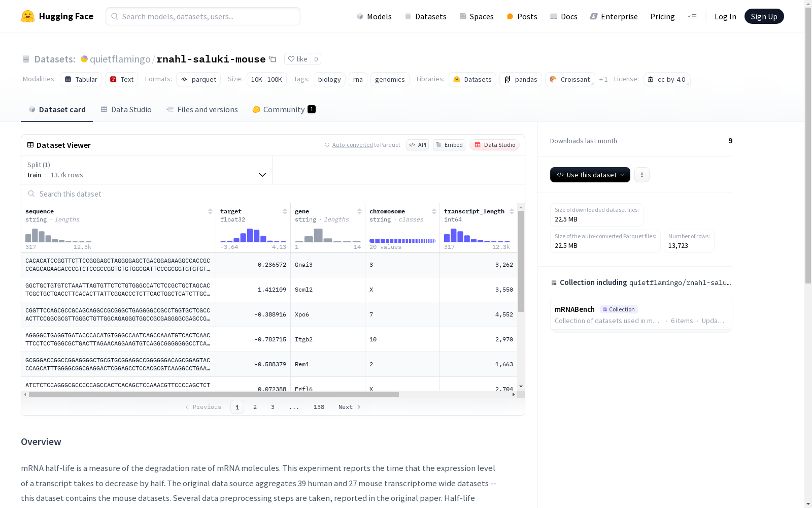Focus the Search models, datasets, users field

click(x=203, y=16)
